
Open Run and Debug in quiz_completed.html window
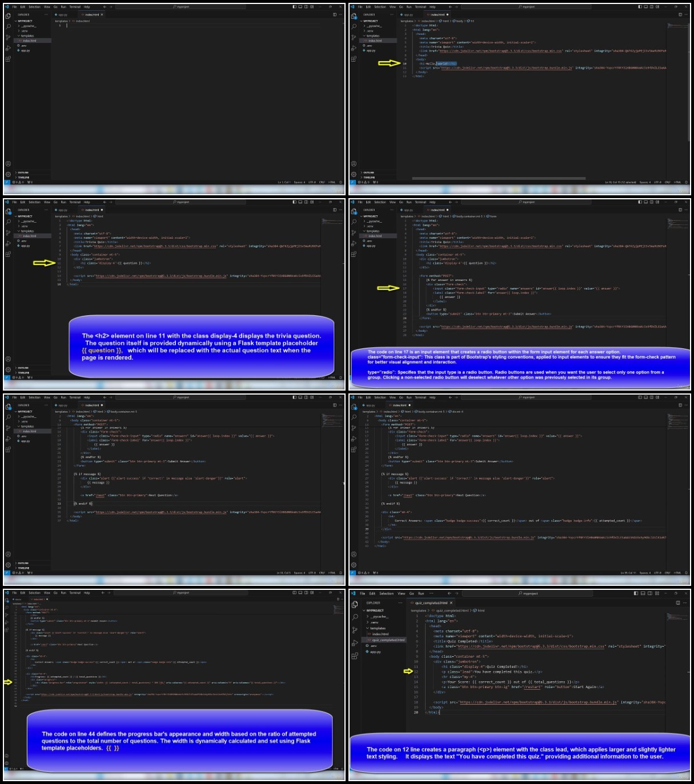[x=355, y=643]
